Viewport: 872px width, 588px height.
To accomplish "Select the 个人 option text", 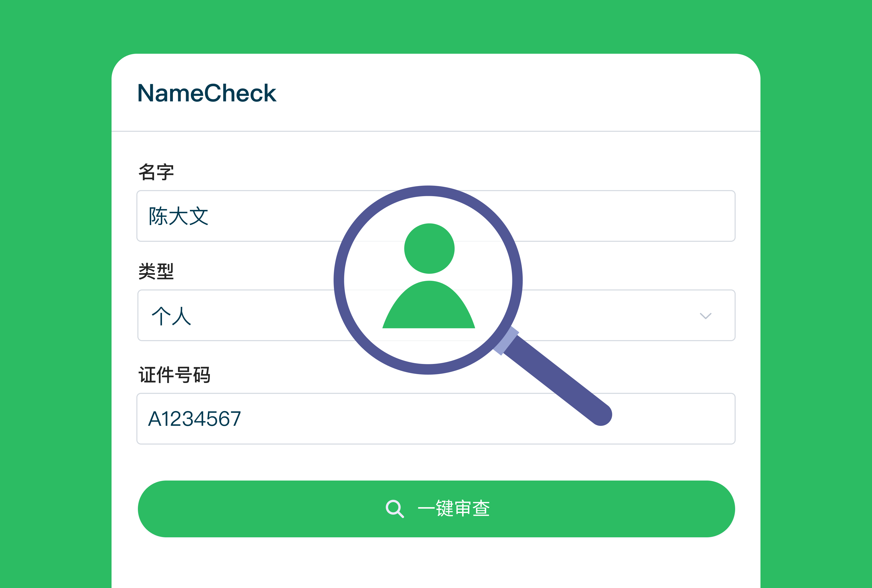I will [x=171, y=316].
